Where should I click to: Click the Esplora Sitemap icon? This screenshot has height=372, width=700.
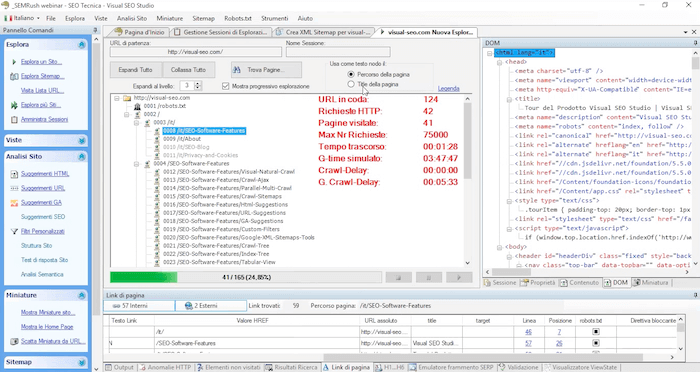[x=14, y=76]
